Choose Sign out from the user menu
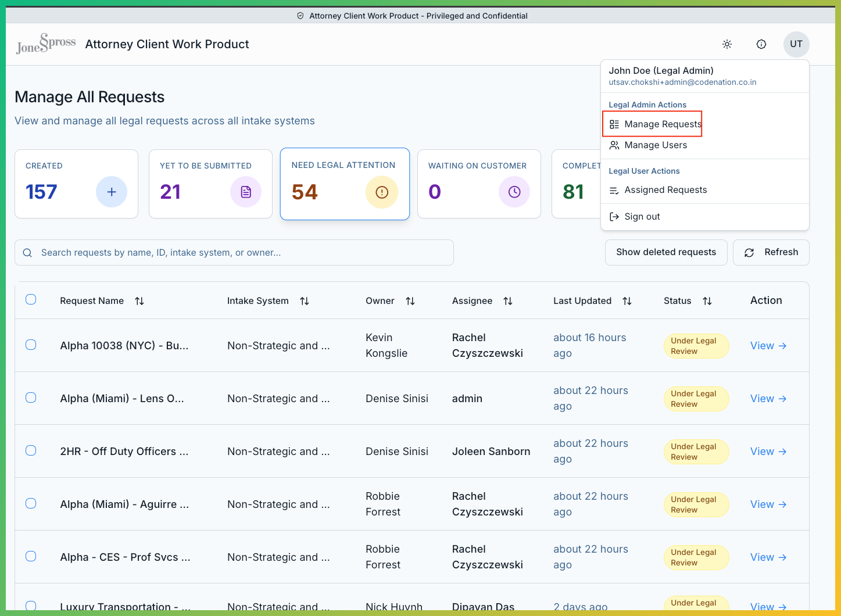This screenshot has height=616, width=841. 642,216
